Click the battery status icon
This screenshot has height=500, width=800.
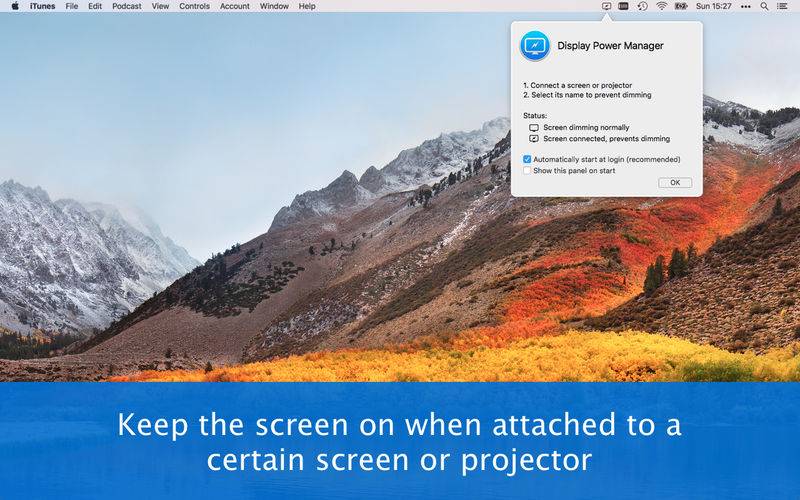(681, 6)
